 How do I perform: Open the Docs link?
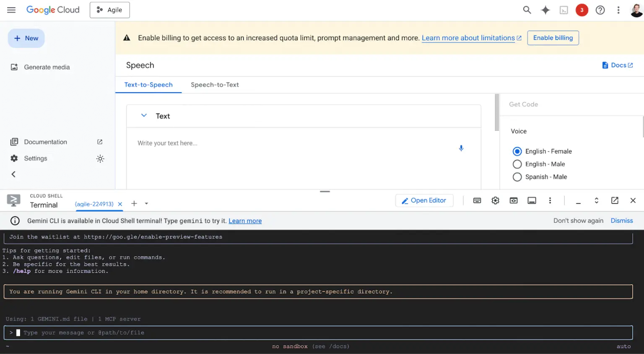618,65
